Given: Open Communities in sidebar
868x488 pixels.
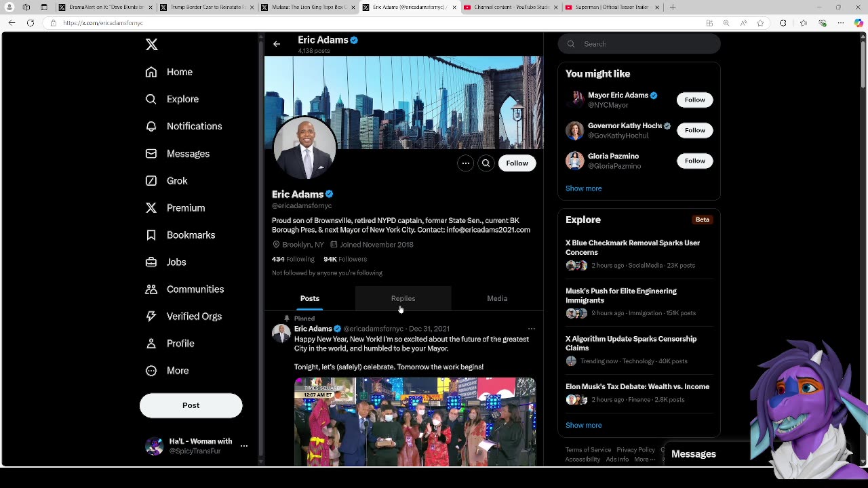Looking at the screenshot, I should [x=184, y=289].
